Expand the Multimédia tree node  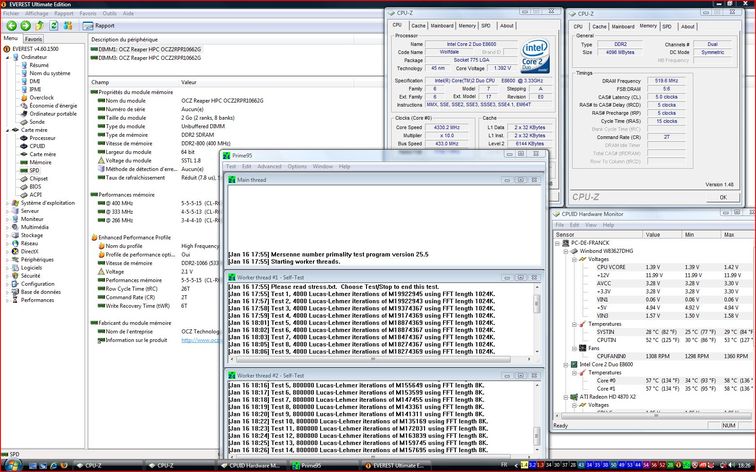pos(8,227)
